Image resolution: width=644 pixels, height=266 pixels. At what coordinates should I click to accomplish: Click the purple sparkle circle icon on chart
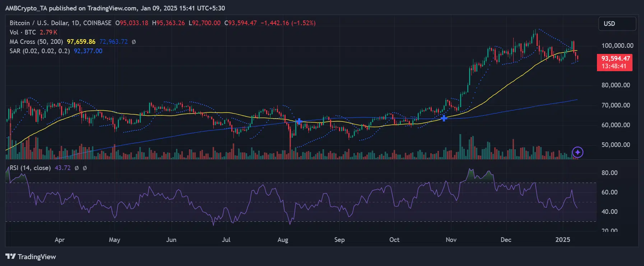point(578,152)
